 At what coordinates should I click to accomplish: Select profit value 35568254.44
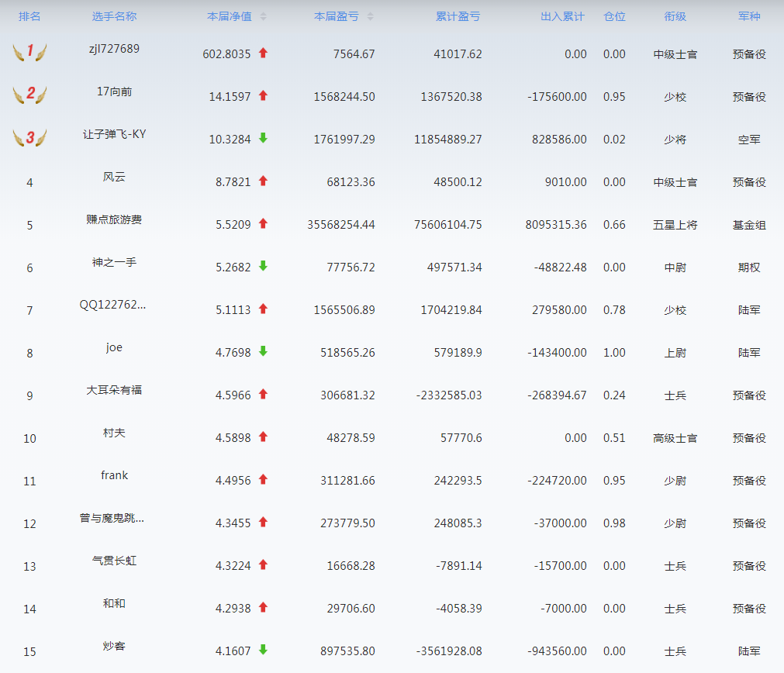pyautogui.click(x=341, y=225)
